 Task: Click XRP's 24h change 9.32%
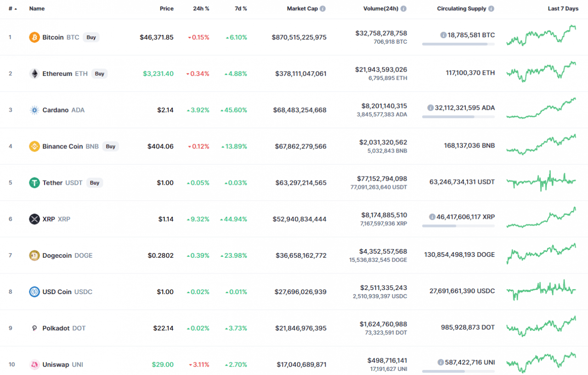tap(198, 219)
